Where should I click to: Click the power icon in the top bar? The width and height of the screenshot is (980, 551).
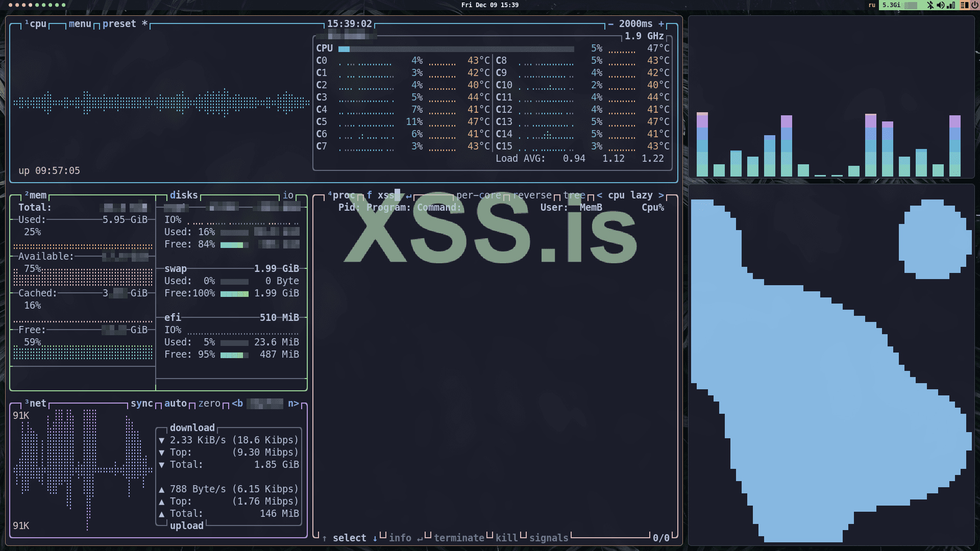pyautogui.click(x=974, y=5)
